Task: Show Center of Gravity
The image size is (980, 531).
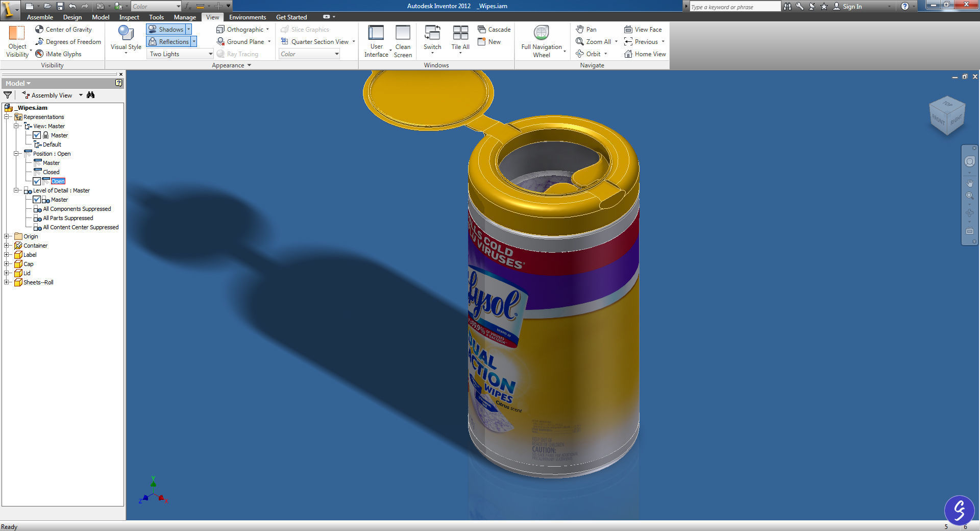Action: pyautogui.click(x=63, y=30)
